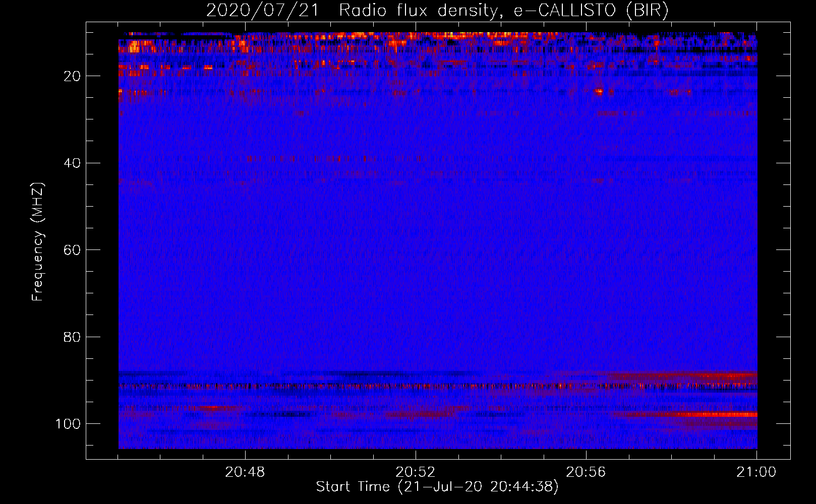Click the 'Start Time (21-Jul-20 20:44:38)' axis label

437,487
